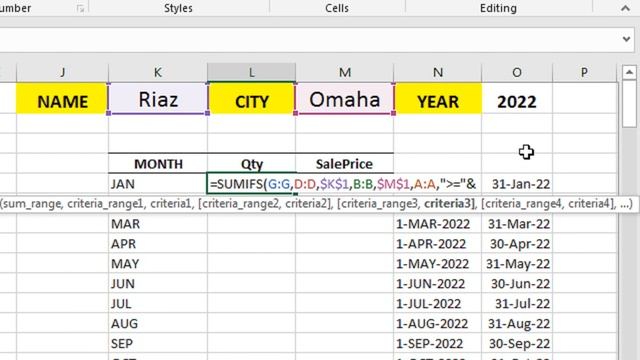640x360 pixels.
Task: Click the cell containing Riaz
Action: click(158, 98)
